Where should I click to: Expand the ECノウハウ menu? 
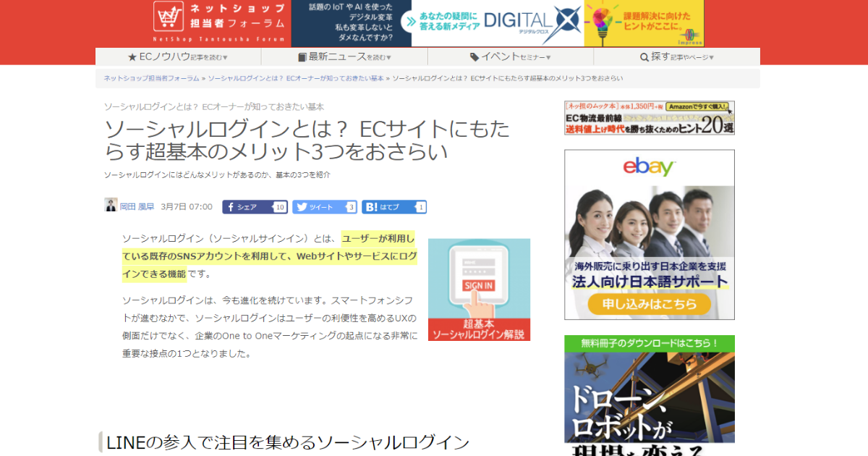178,56
